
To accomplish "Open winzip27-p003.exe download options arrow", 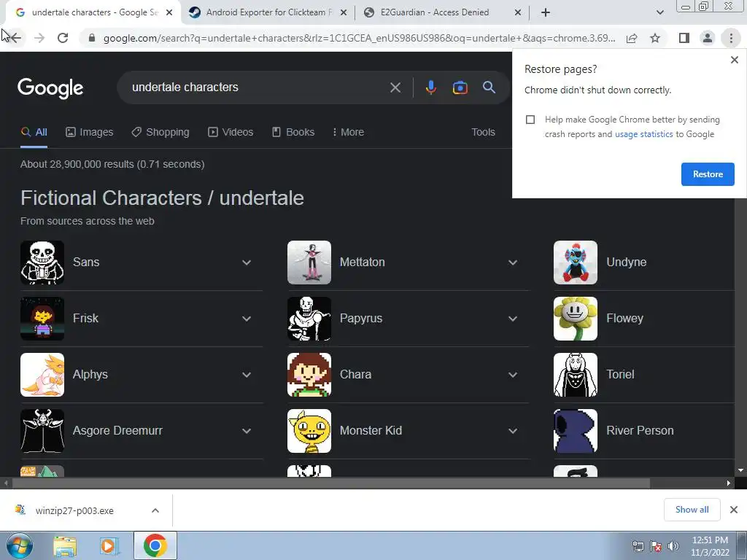I will 155,510.
